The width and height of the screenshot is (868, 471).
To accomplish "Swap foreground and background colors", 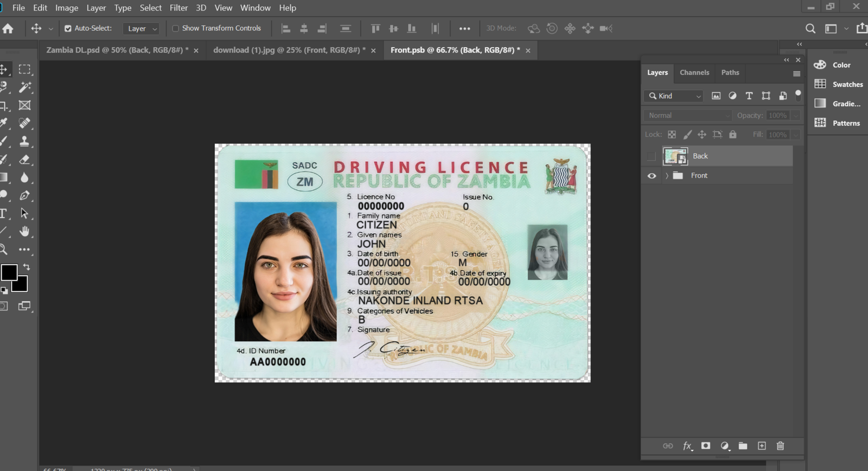I will (26, 267).
